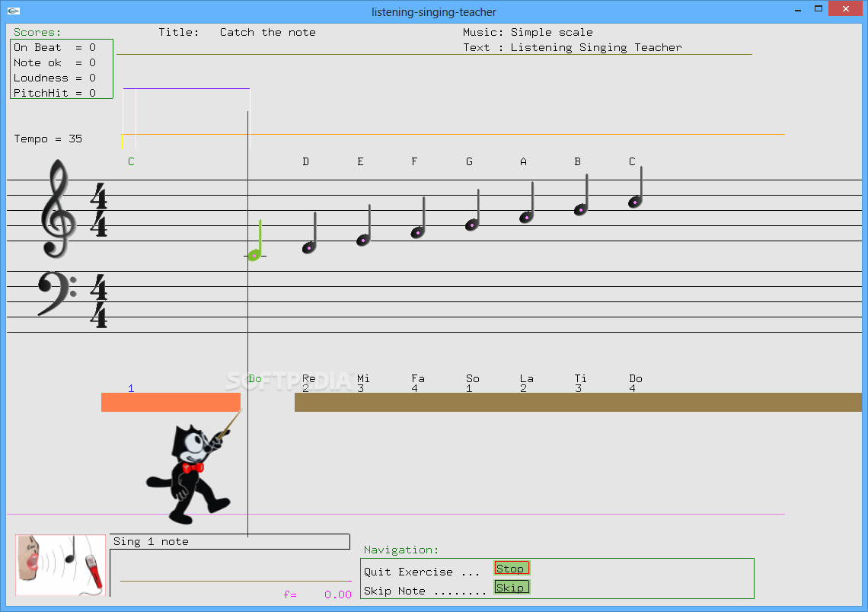Click the orange beat progress bar
Image resolution: width=868 pixels, height=612 pixels.
[171, 402]
